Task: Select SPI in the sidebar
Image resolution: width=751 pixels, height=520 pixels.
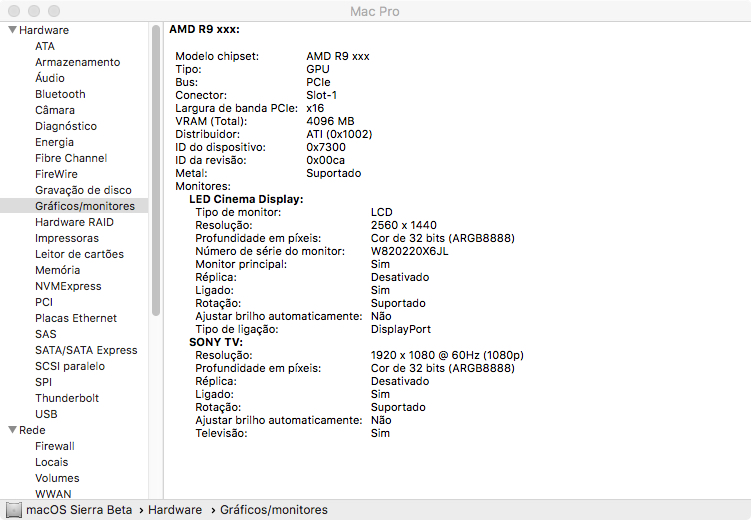Action: click(x=43, y=382)
